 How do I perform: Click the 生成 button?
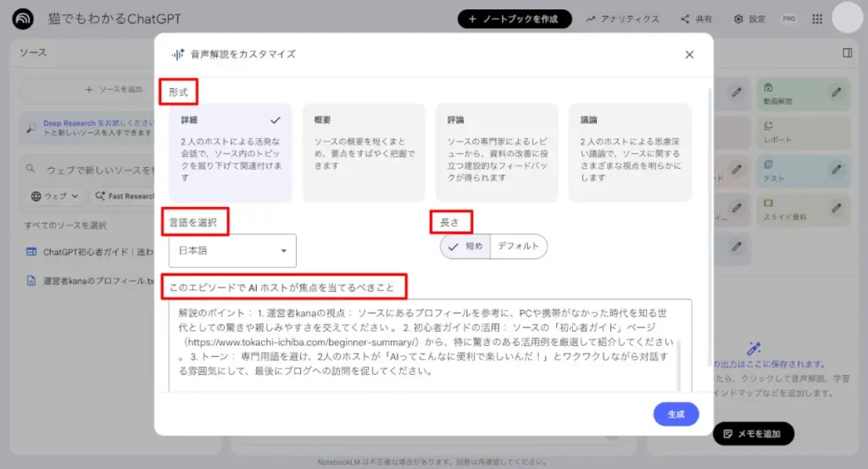676,414
